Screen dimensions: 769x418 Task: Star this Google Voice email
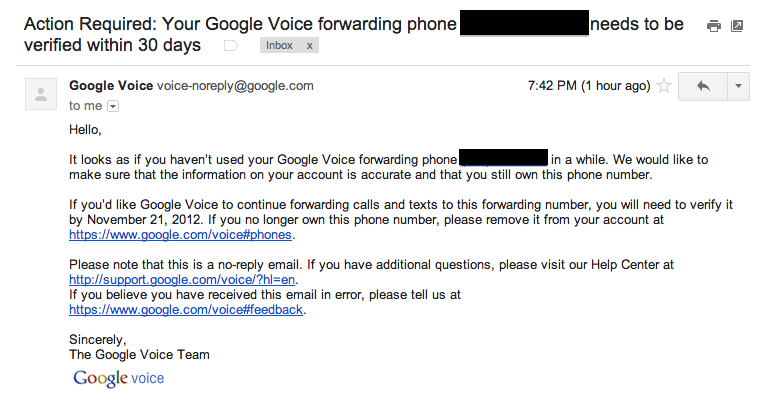(x=664, y=86)
